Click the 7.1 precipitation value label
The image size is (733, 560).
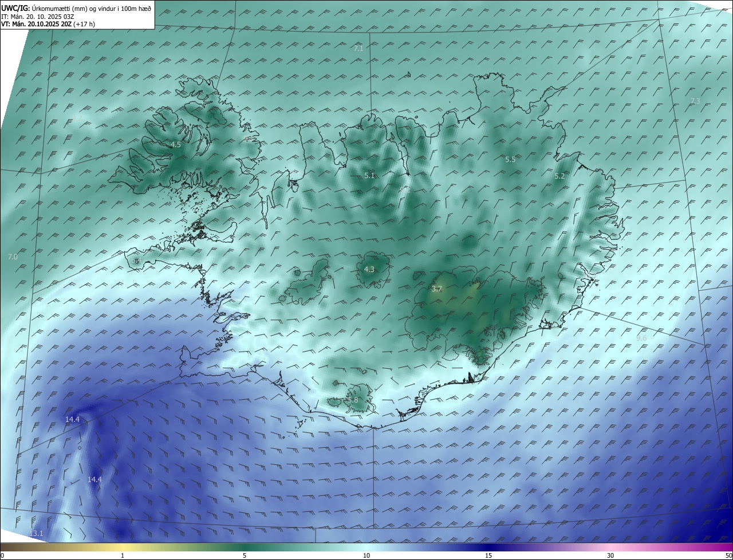pyautogui.click(x=358, y=49)
